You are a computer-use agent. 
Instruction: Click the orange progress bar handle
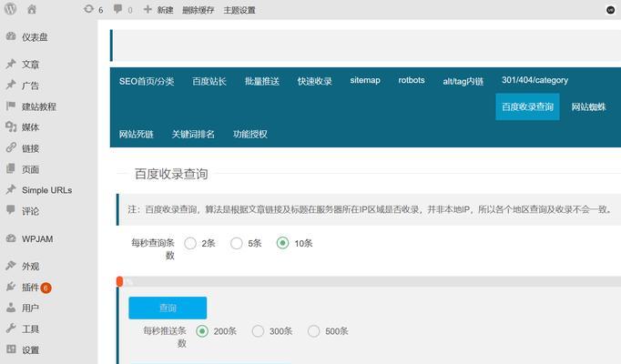119,281
